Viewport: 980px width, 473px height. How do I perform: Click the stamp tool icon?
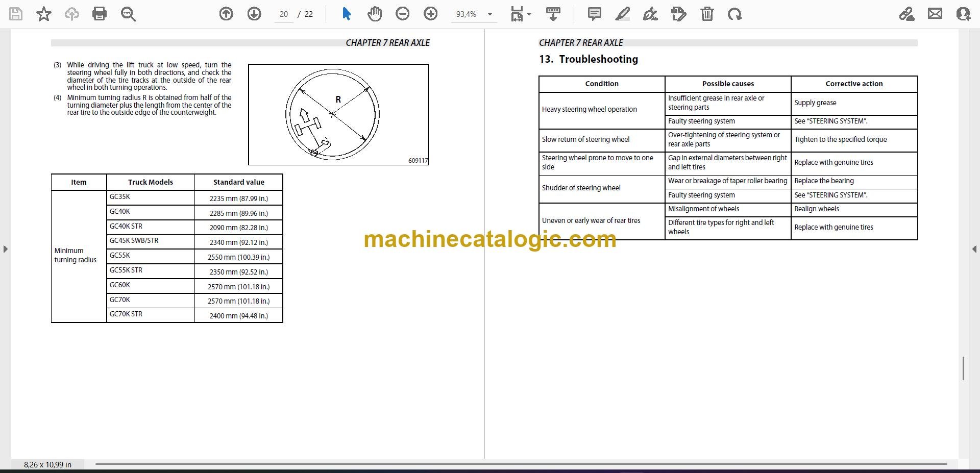[679, 14]
